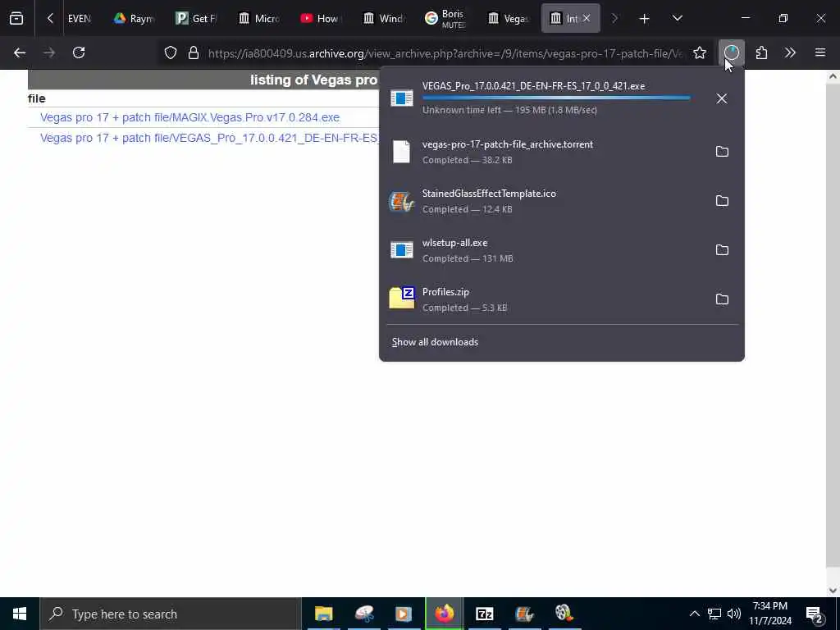Switch to the Vegas archive tab
Screen dimensions: 840x630
(509, 19)
